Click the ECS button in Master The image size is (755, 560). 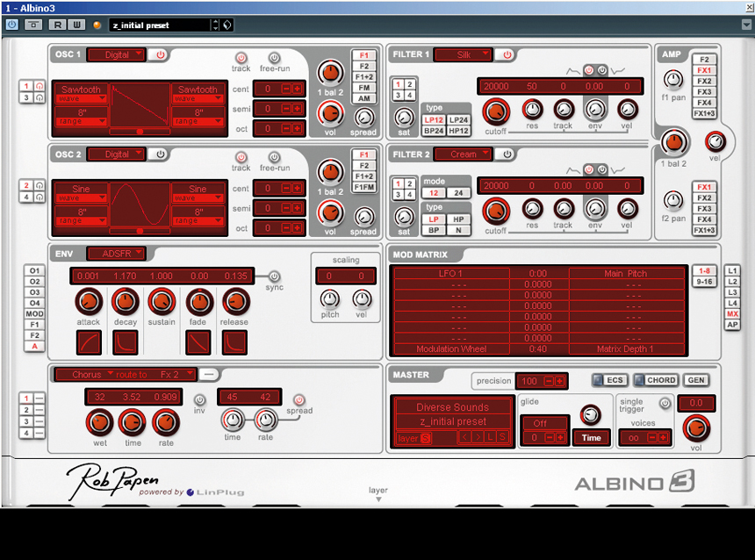609,380
